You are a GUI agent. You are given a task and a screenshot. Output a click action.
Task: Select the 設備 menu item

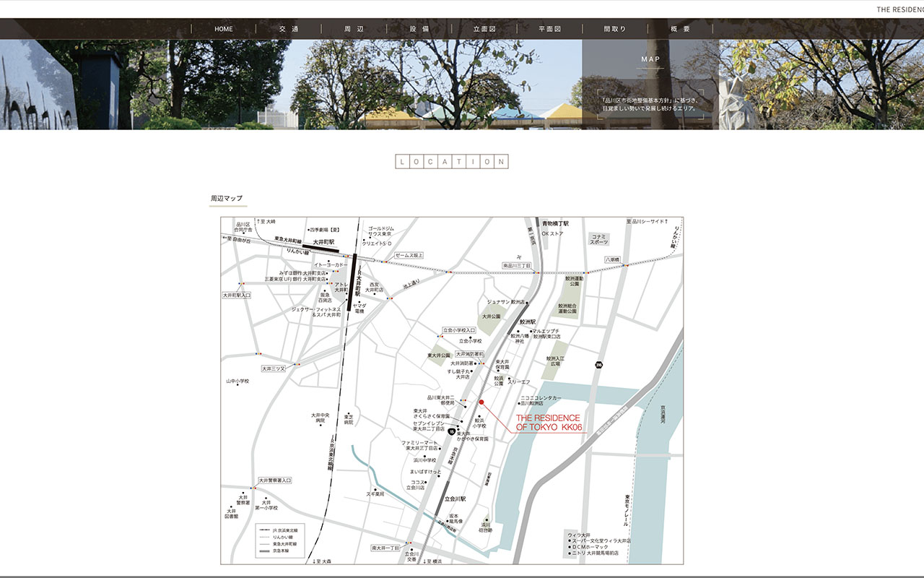pyautogui.click(x=419, y=29)
